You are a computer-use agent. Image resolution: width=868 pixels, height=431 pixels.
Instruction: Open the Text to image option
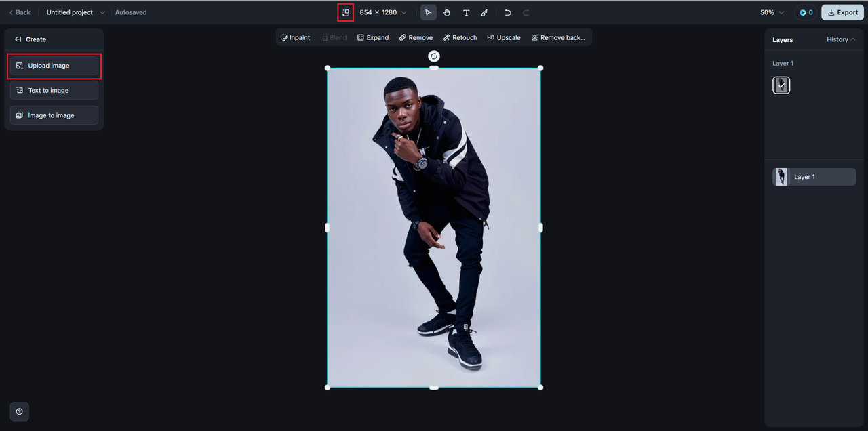click(x=54, y=90)
